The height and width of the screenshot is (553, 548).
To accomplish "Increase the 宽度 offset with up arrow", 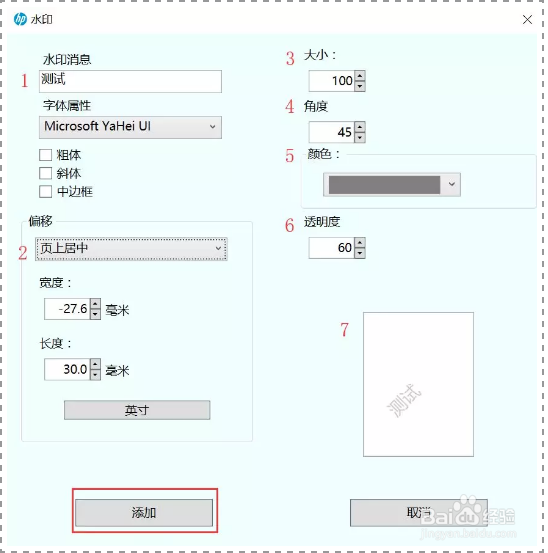I will 95,304.
